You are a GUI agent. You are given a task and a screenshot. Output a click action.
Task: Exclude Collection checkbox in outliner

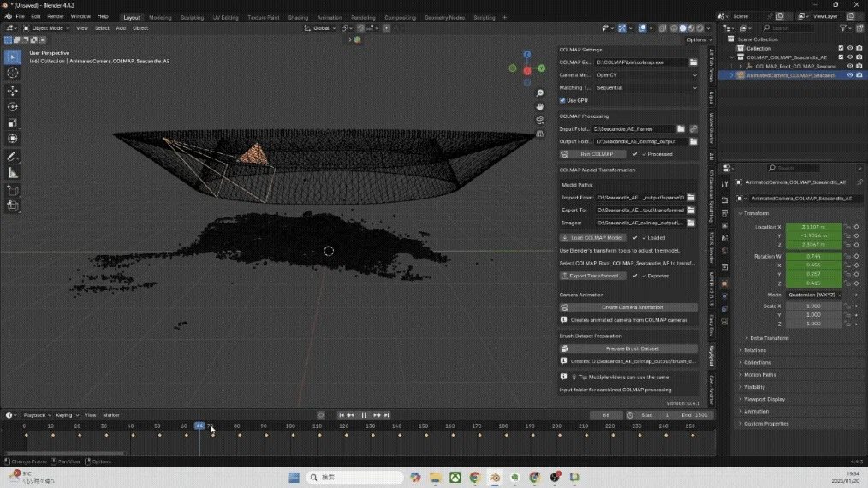[841, 48]
